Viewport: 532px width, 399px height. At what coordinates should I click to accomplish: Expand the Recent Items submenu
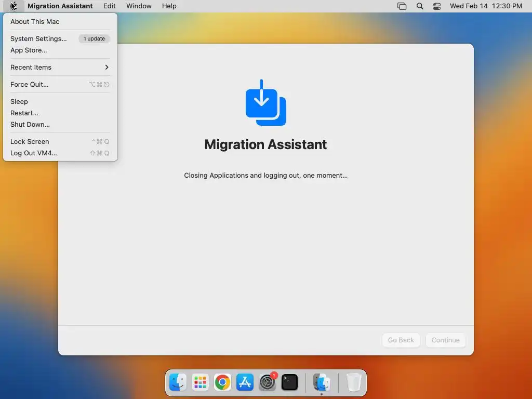pos(60,67)
